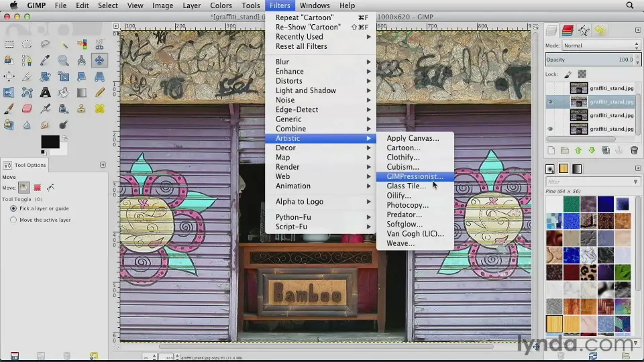The height and width of the screenshot is (362, 644).
Task: Select the Rectangle Select tool
Action: [9, 44]
